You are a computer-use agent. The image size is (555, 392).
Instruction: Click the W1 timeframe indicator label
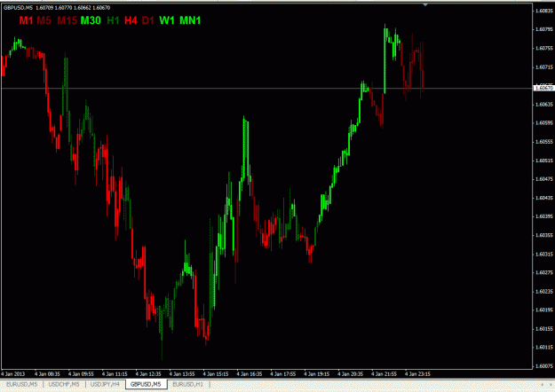(167, 20)
